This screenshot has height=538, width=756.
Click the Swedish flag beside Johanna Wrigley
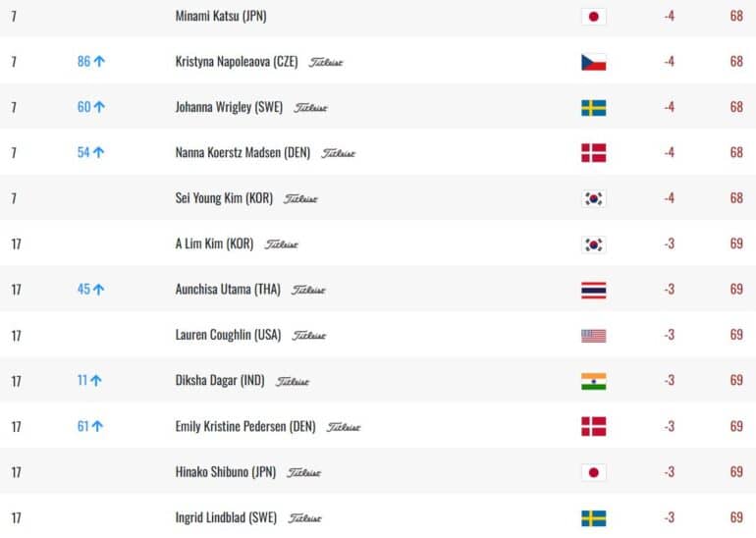(x=594, y=108)
